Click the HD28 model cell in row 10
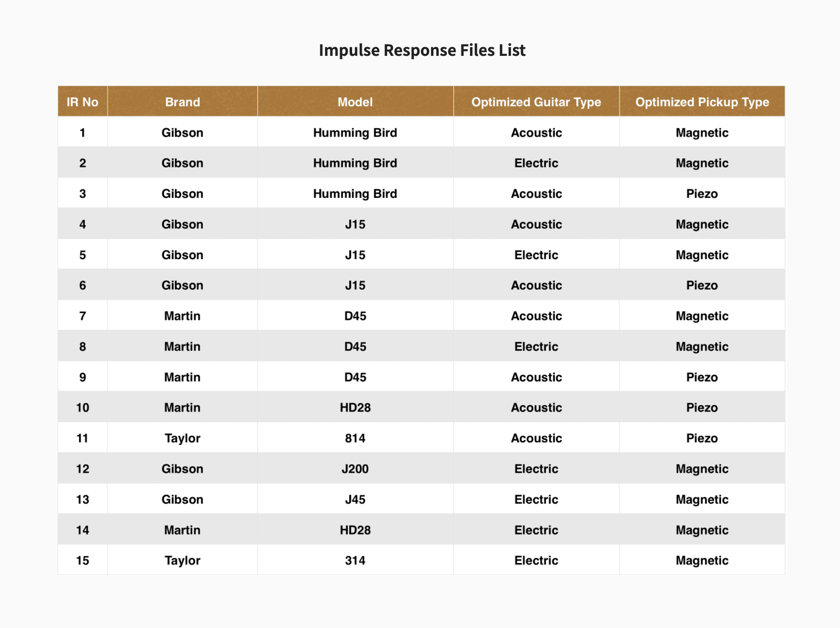Viewport: 840px width, 628px height. pos(355,408)
